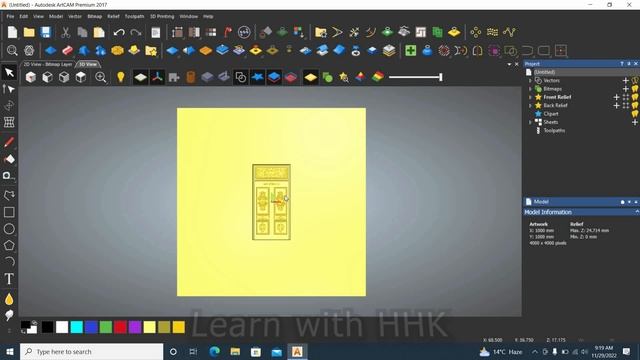Image resolution: width=640 pixels, height=360 pixels.
Task: Toggle the overlapping shapes vector display icon
Action: pos(241,77)
